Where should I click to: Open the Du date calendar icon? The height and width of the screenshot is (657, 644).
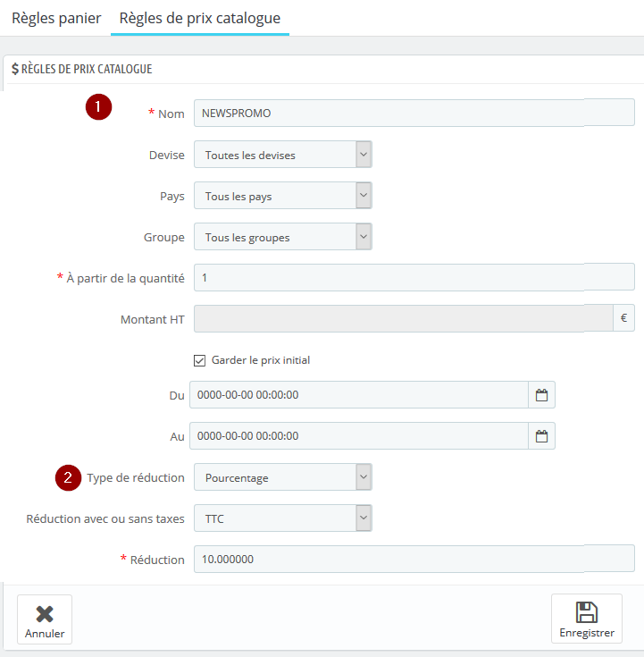click(541, 395)
